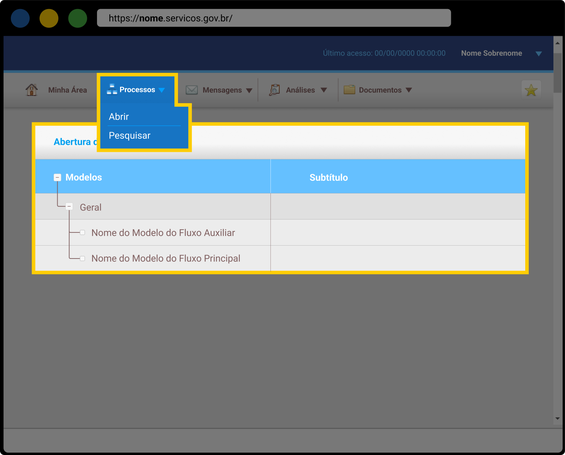
Task: Click the green circle window button
Action: coord(77,18)
